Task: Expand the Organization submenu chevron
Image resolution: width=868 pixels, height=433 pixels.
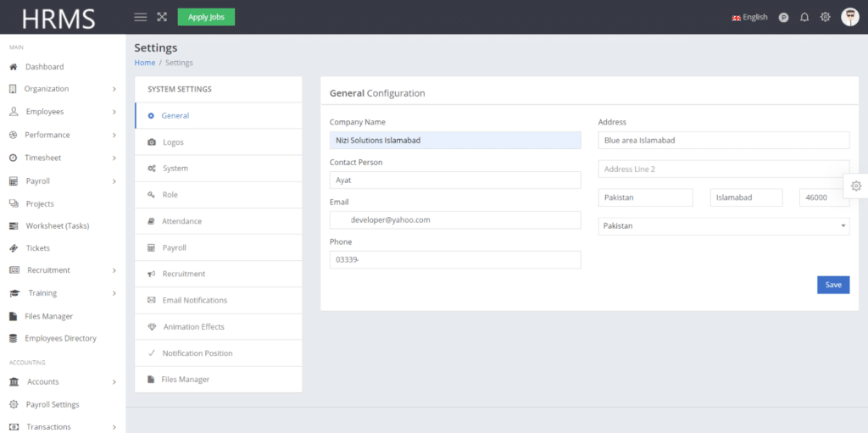Action: pyautogui.click(x=114, y=89)
